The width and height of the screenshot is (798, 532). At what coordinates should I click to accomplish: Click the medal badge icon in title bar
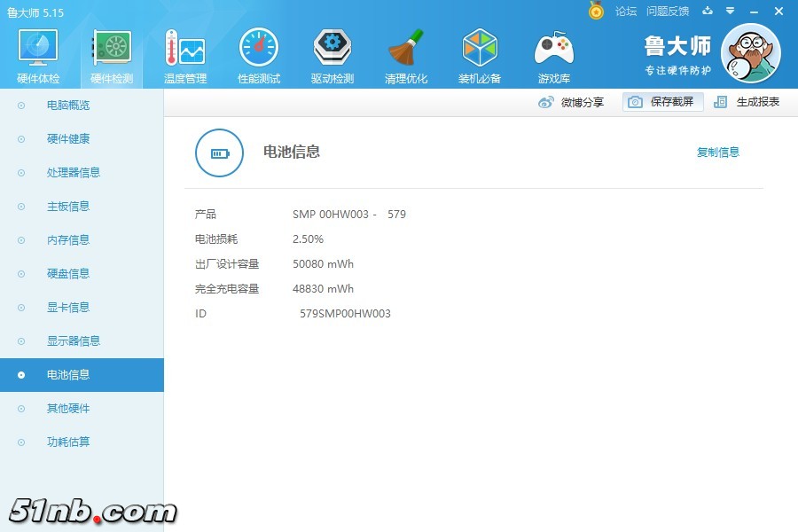[x=596, y=12]
